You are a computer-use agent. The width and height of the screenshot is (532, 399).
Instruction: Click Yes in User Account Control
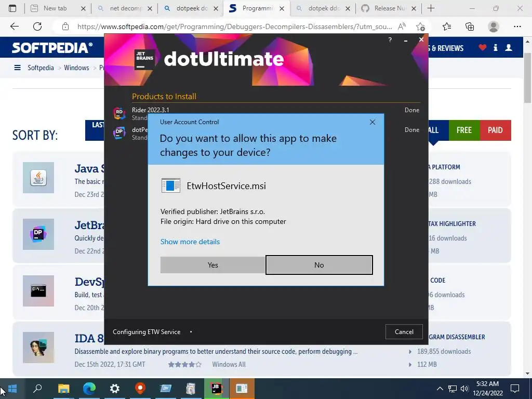(x=212, y=265)
